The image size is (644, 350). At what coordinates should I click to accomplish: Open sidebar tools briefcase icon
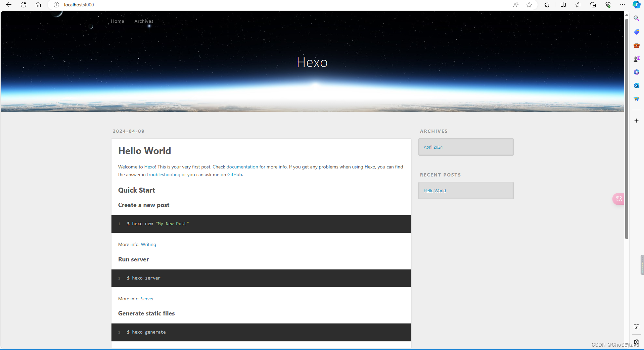[636, 45]
